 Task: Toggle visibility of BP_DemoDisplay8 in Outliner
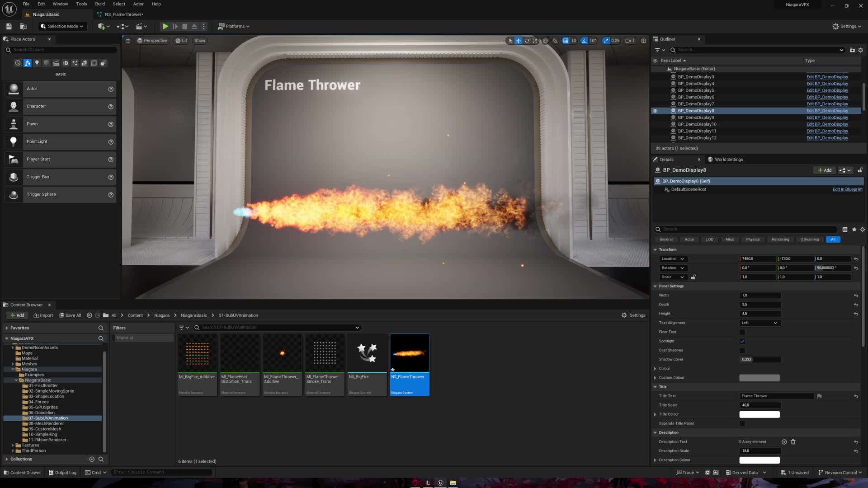click(x=655, y=111)
